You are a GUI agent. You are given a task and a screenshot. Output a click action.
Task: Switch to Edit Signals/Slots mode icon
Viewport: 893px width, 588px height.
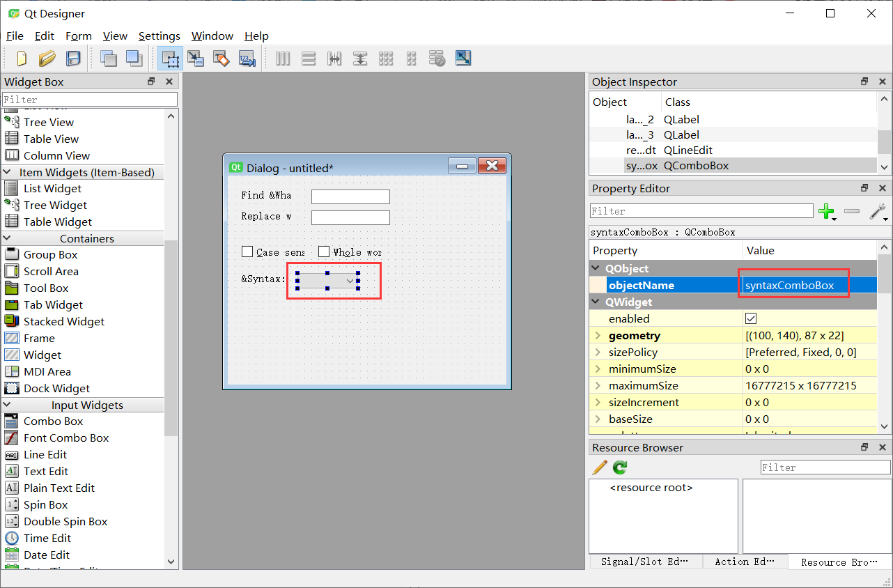[196, 59]
